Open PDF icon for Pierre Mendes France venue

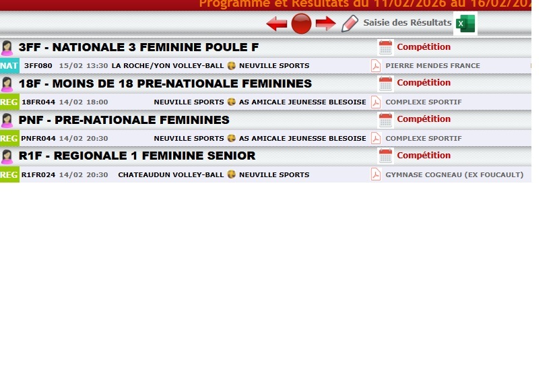pos(376,66)
